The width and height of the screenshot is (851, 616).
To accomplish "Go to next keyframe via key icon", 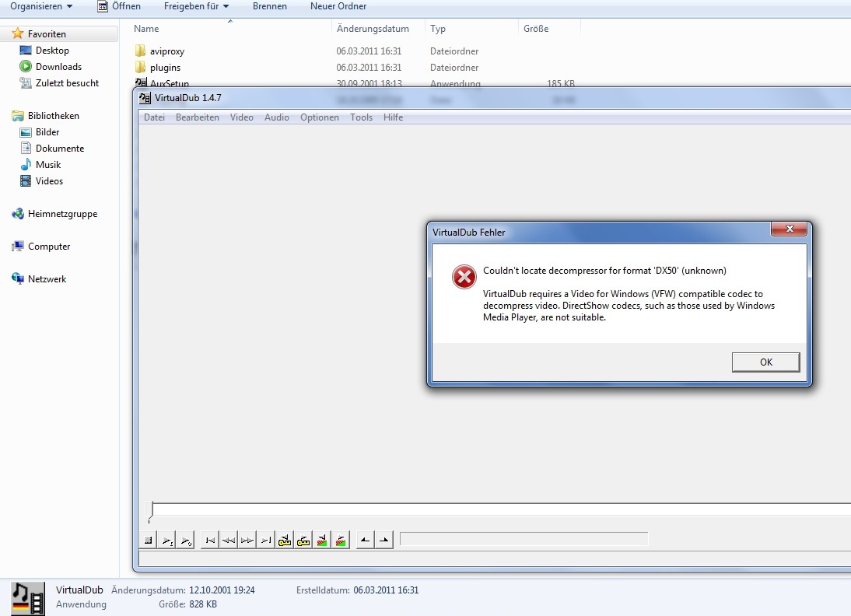I will tap(303, 540).
